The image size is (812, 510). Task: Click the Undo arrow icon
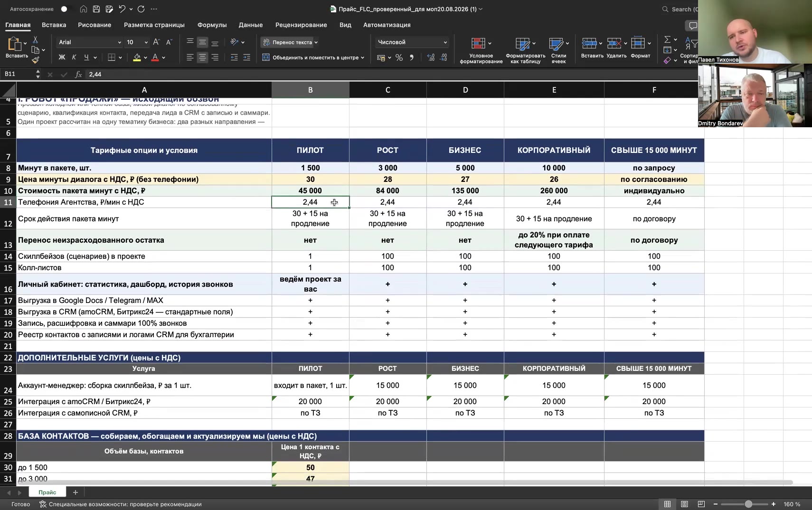point(122,9)
